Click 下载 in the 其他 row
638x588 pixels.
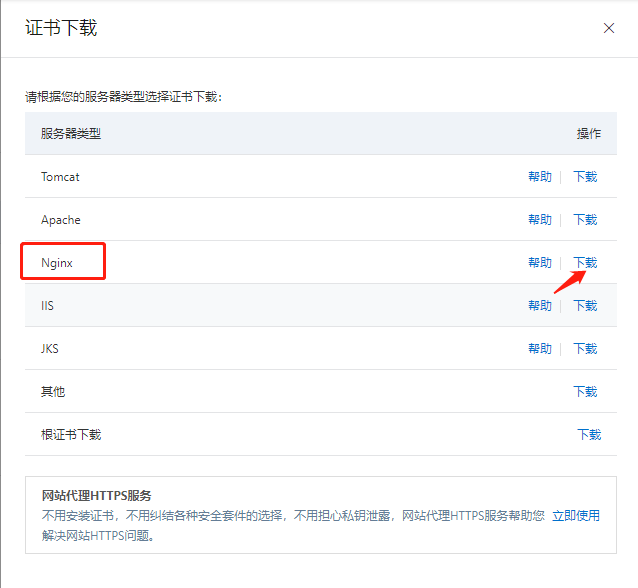(585, 392)
